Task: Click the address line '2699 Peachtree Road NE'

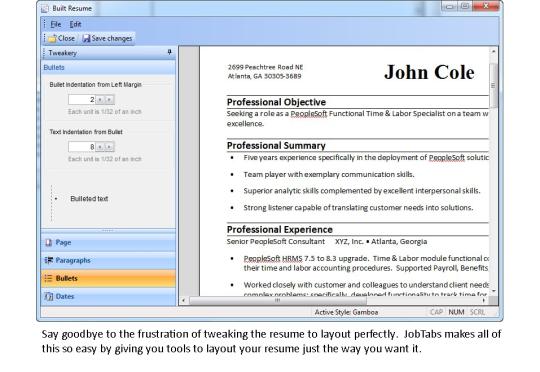Action: [x=265, y=67]
